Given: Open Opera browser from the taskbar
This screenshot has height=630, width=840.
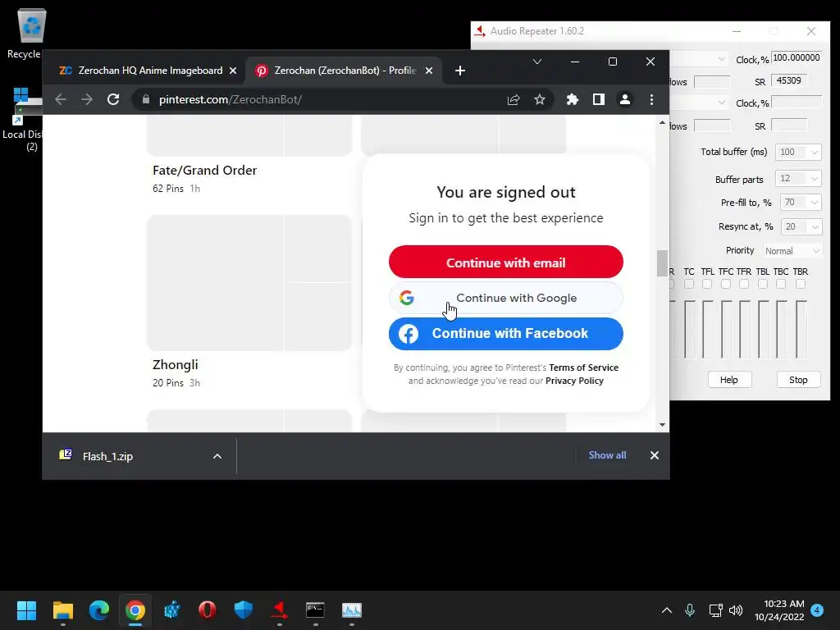Looking at the screenshot, I should (208, 610).
